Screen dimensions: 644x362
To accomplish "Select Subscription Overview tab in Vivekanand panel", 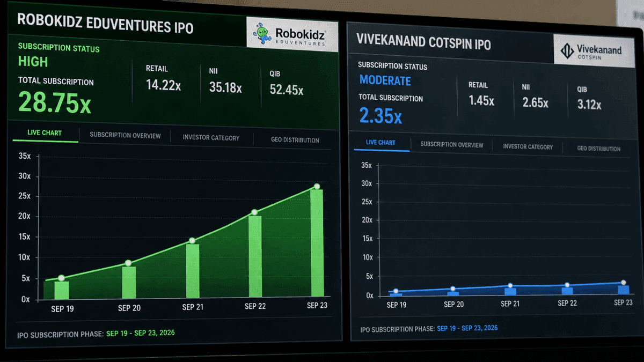I will point(452,144).
